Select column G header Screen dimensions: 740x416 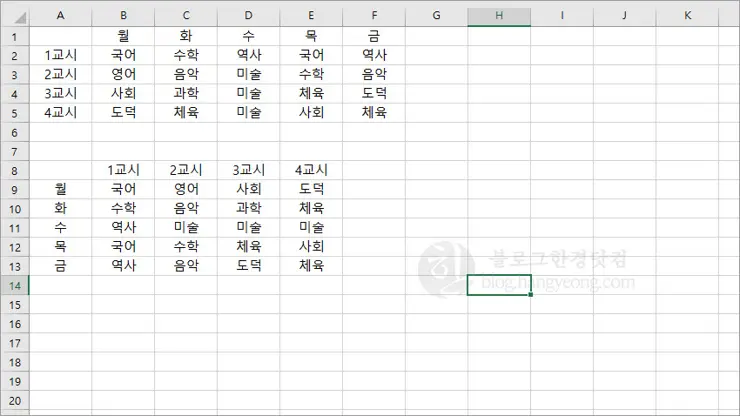(437, 16)
